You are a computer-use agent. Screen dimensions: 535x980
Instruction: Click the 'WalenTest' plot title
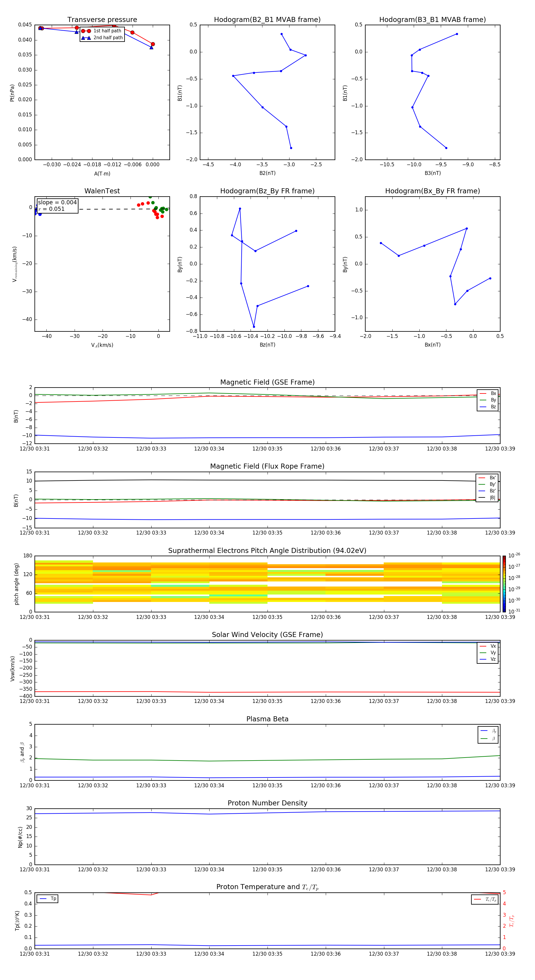[x=102, y=191]
